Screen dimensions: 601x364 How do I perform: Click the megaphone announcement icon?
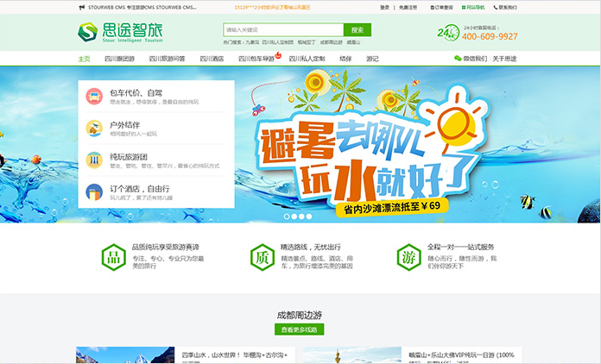click(x=82, y=7)
